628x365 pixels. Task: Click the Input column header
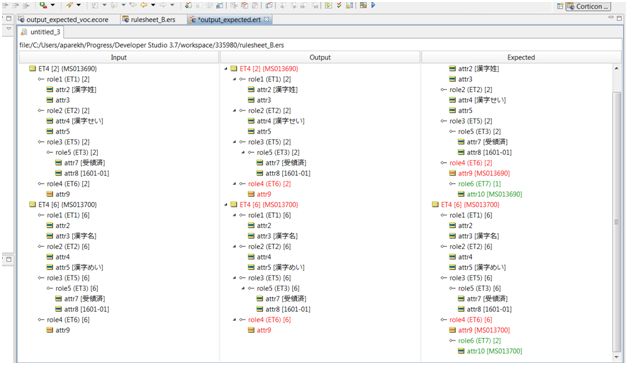point(119,57)
